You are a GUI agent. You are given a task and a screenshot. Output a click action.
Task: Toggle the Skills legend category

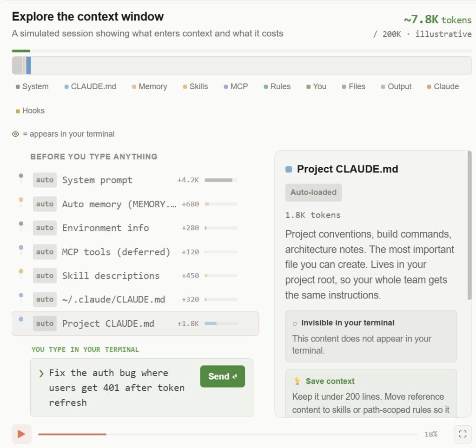[196, 86]
